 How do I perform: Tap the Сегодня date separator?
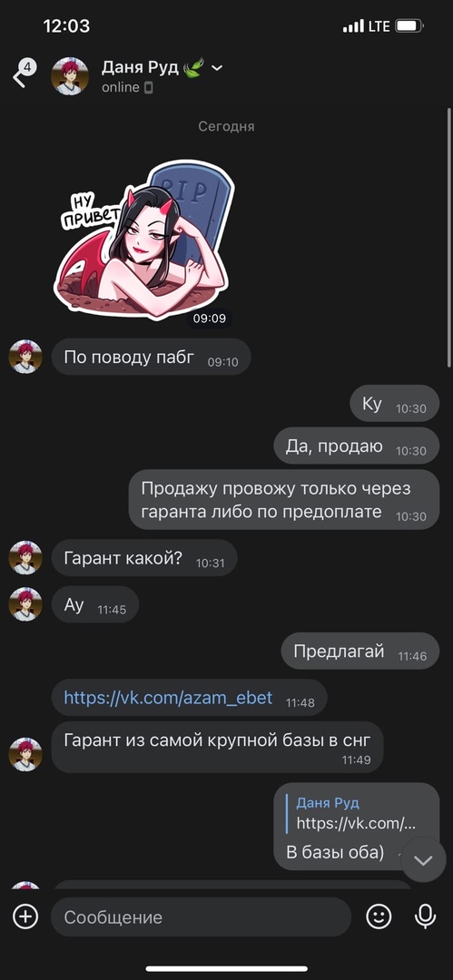(x=227, y=126)
